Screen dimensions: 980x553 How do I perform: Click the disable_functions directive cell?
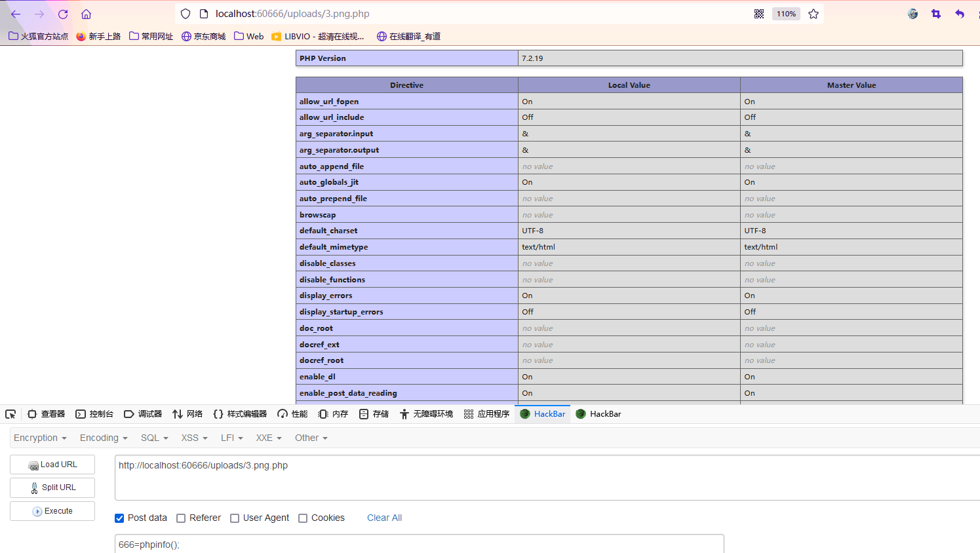coord(406,280)
